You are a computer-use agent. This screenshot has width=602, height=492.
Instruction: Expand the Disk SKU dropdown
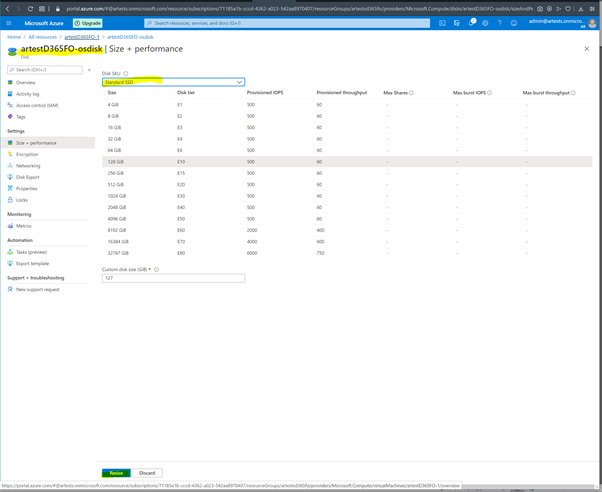173,82
